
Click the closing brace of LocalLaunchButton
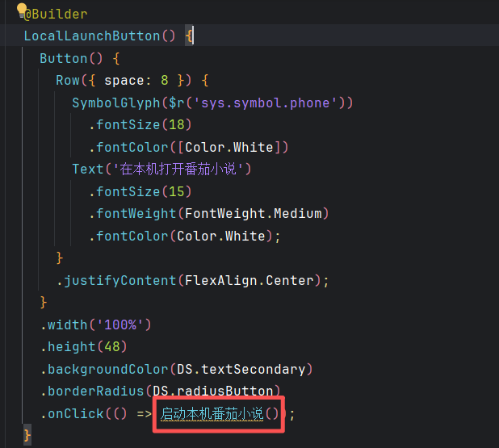(x=27, y=435)
